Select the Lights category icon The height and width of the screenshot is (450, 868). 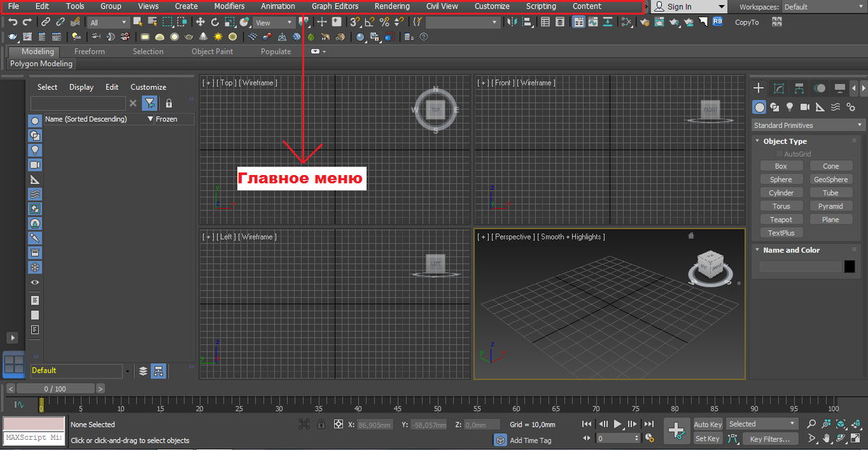click(x=789, y=107)
